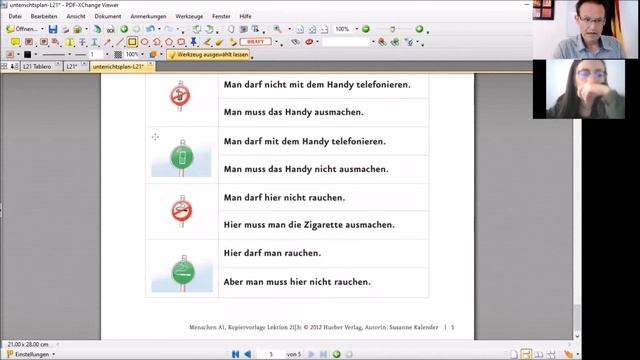Open the 100% zoom level dropdown

coord(356,29)
